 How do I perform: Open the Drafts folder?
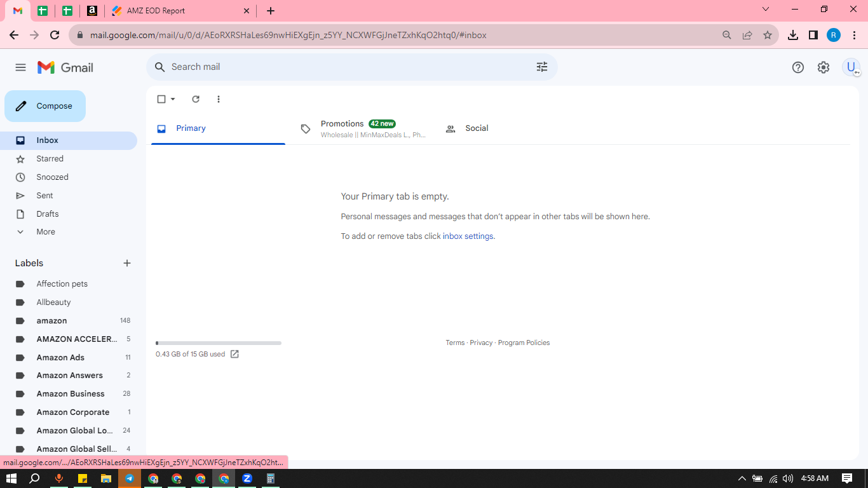pyautogui.click(x=69, y=214)
